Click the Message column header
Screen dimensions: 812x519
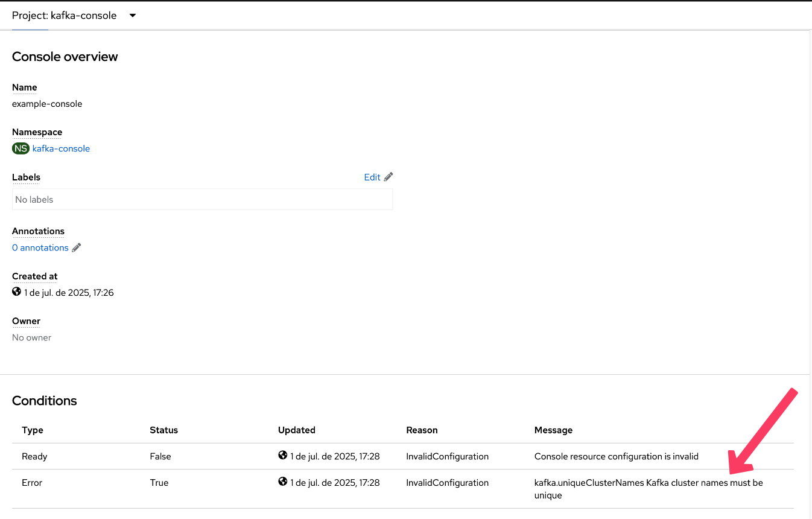553,430
